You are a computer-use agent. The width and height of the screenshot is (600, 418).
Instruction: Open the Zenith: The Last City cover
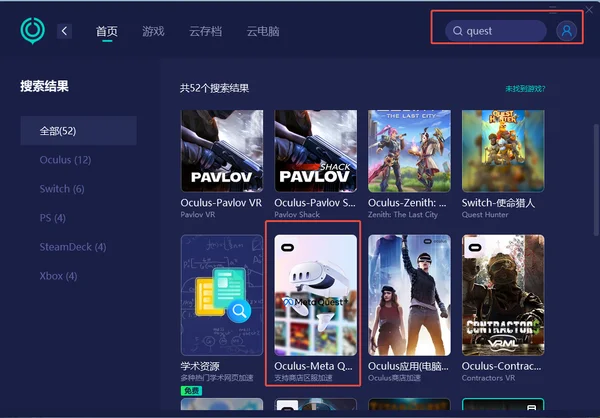point(409,151)
